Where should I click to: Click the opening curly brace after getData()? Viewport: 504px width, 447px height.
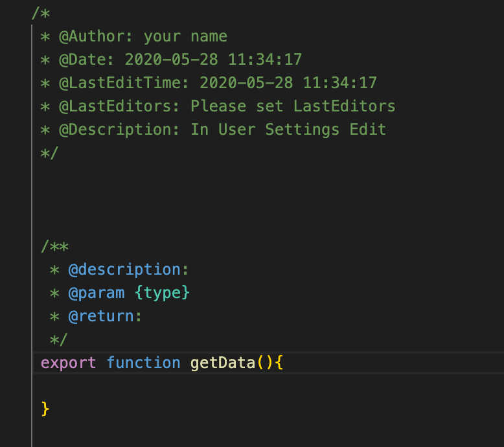[279, 363]
